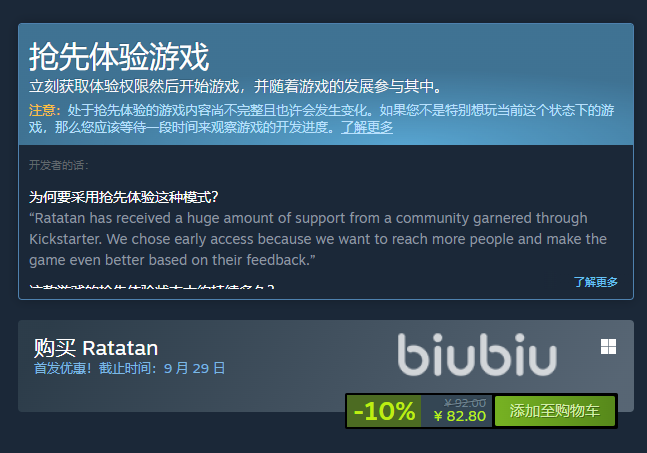The height and width of the screenshot is (453, 647).
Task: Click the 处于抢先体验的游戏内容尚不完整 warning text
Action: [x=321, y=119]
